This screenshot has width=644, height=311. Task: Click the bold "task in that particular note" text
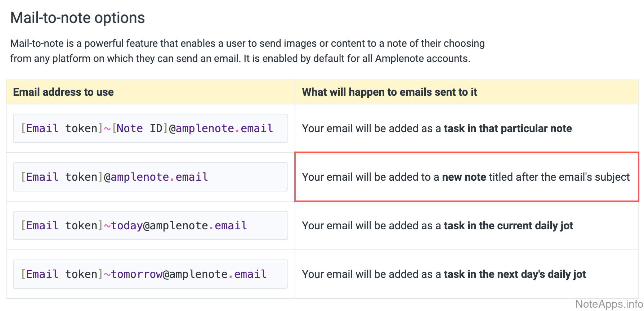[507, 129]
